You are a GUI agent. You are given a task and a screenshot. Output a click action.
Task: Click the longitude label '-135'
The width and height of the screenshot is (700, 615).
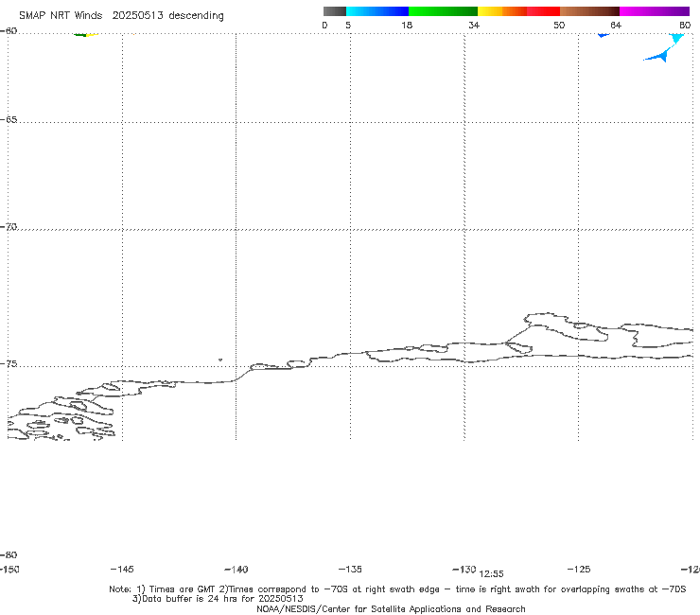350,570
